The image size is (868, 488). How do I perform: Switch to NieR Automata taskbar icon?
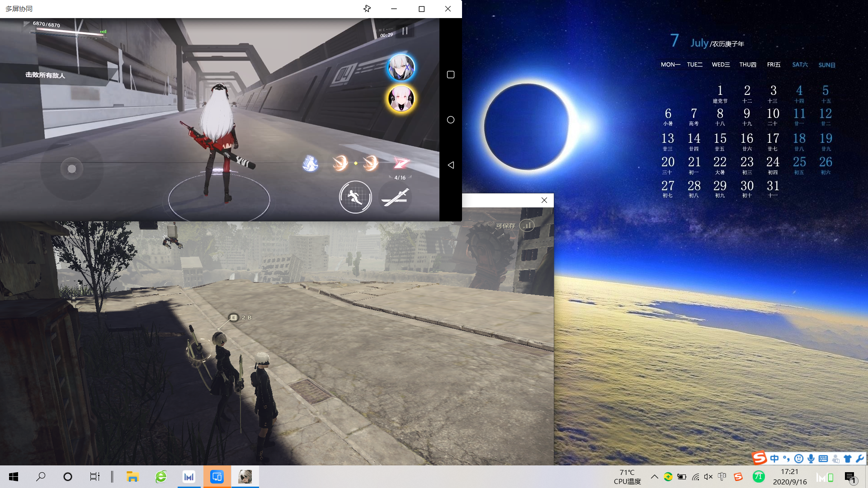coord(245,477)
